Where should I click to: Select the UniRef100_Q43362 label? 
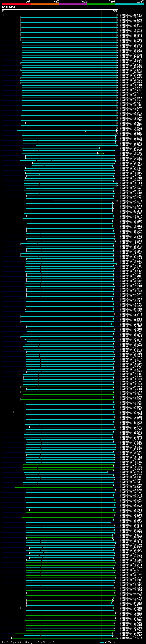point(131,168)
